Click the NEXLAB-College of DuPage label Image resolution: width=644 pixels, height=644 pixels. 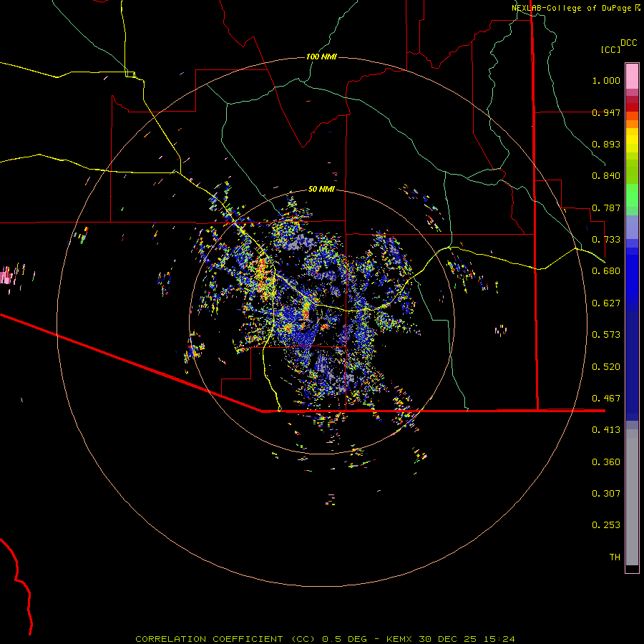coord(571,8)
